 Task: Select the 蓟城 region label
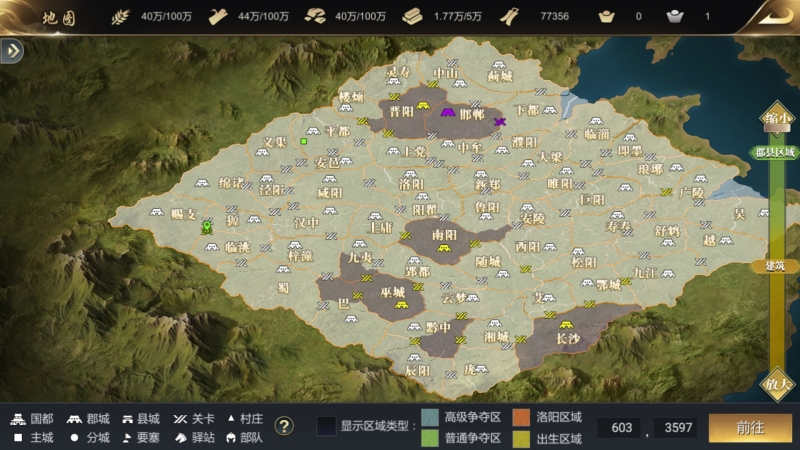coord(500,77)
